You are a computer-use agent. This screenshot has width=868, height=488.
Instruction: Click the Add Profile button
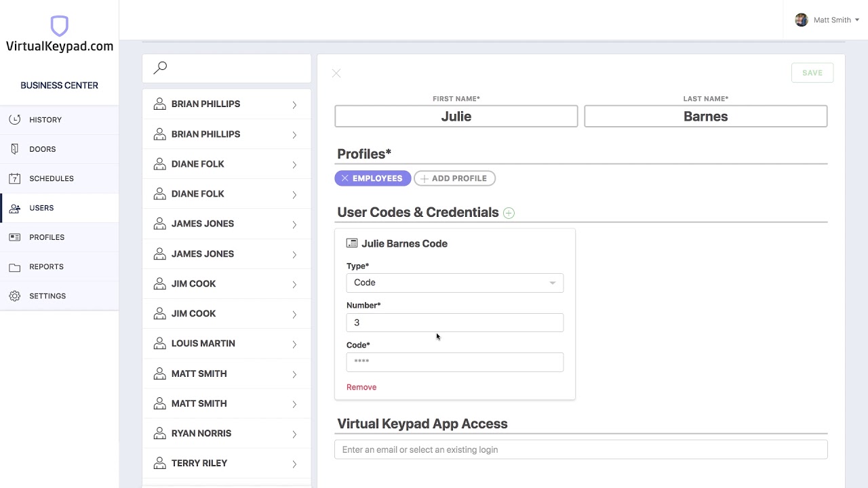(454, 178)
